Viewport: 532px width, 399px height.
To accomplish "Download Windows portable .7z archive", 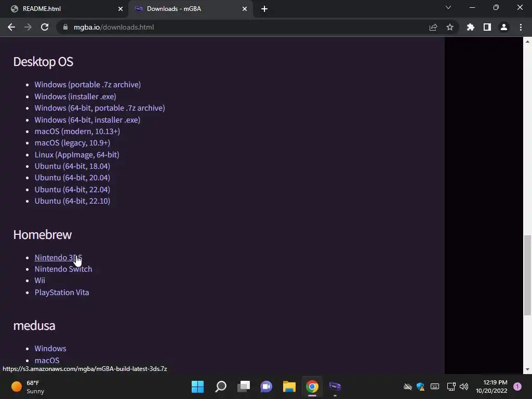I will [87, 85].
